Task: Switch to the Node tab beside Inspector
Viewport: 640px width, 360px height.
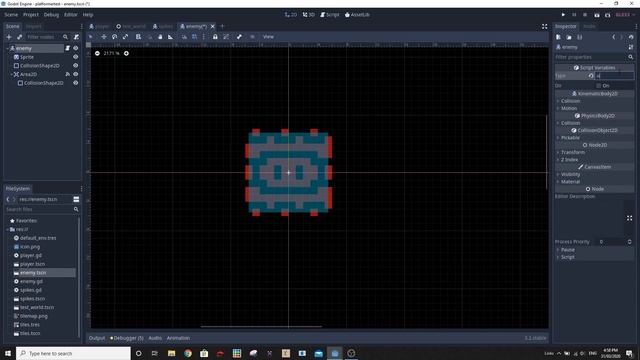Action: point(589,26)
